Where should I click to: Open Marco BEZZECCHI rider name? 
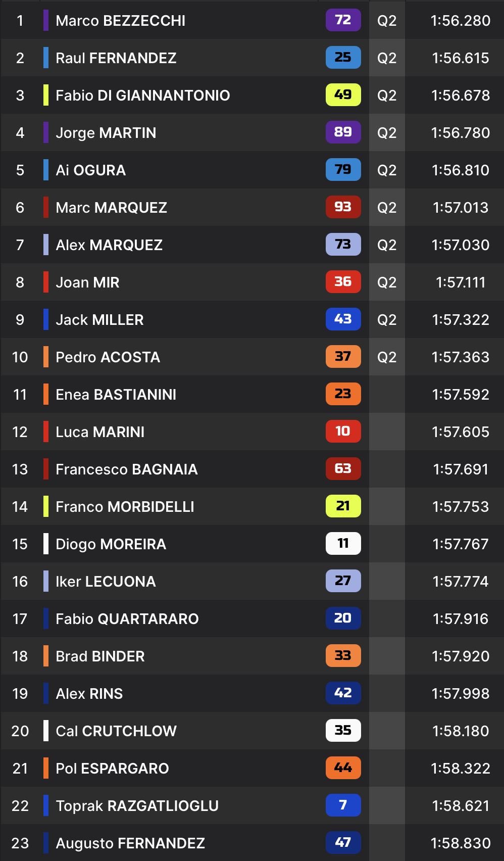[121, 21]
